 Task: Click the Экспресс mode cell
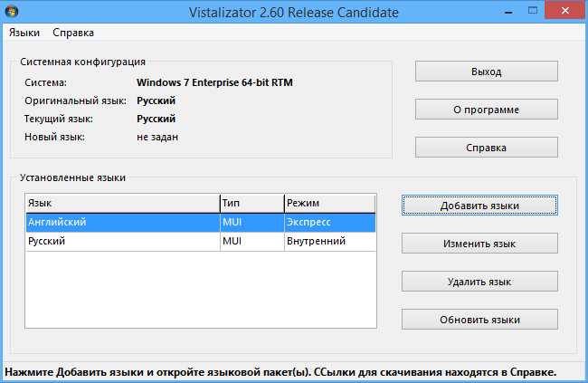pos(328,222)
